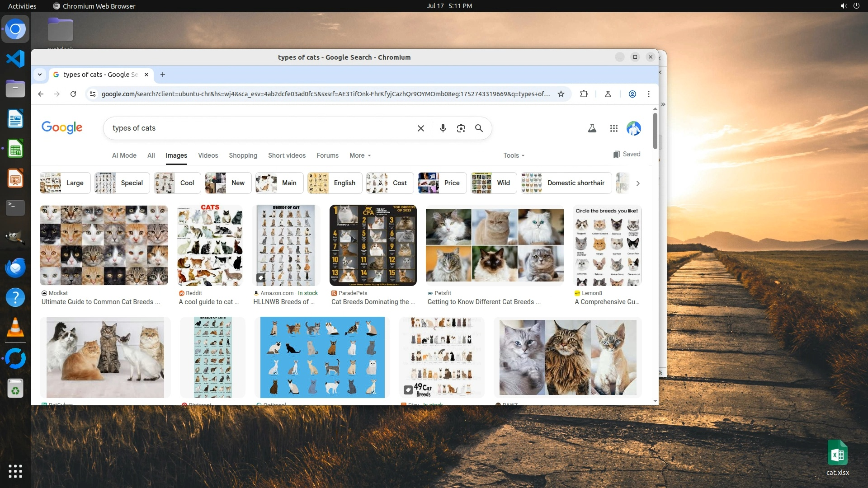Open Search Labs flask icon

(x=592, y=128)
